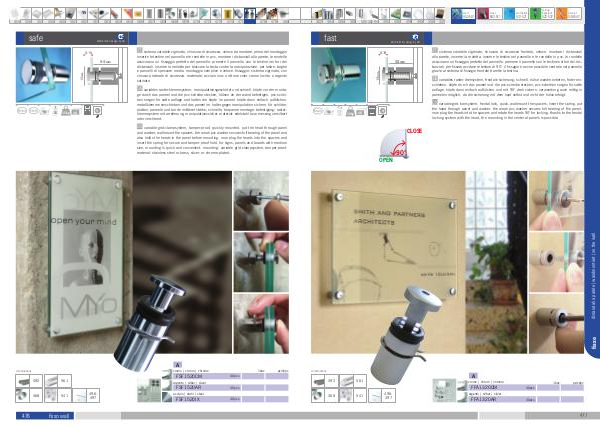The width and height of the screenshot is (600, 426).
Task: View the safe standoff product photo on blue
Action: [x=44, y=75]
